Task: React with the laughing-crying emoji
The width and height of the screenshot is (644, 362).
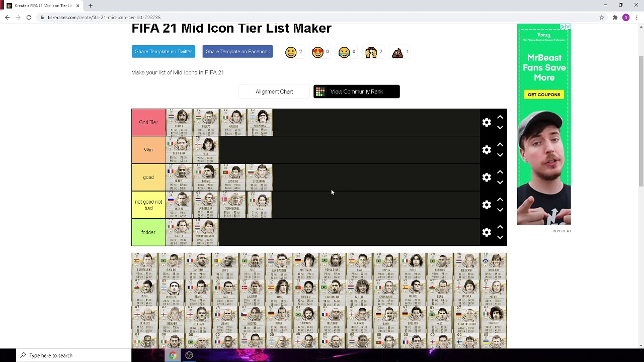Action: pos(344,52)
